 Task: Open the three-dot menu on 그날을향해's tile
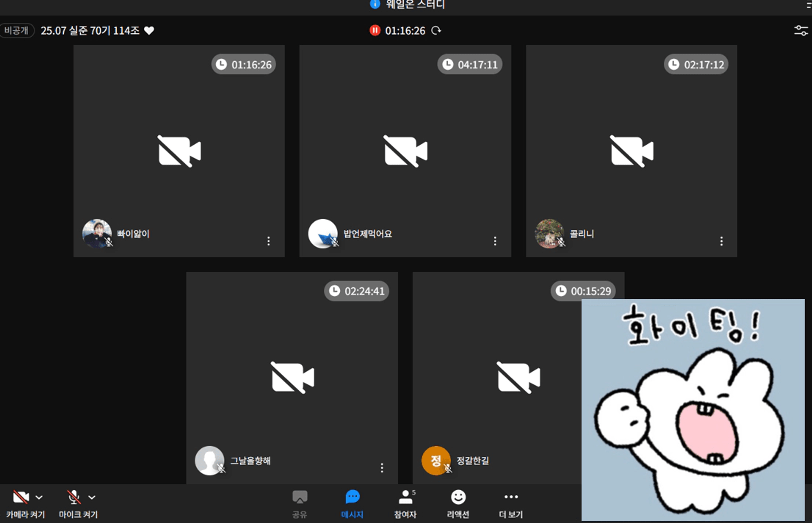(382, 468)
